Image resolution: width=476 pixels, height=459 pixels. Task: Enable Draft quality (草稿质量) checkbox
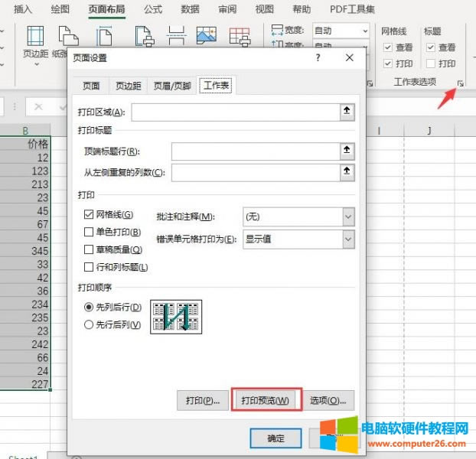tap(88, 249)
